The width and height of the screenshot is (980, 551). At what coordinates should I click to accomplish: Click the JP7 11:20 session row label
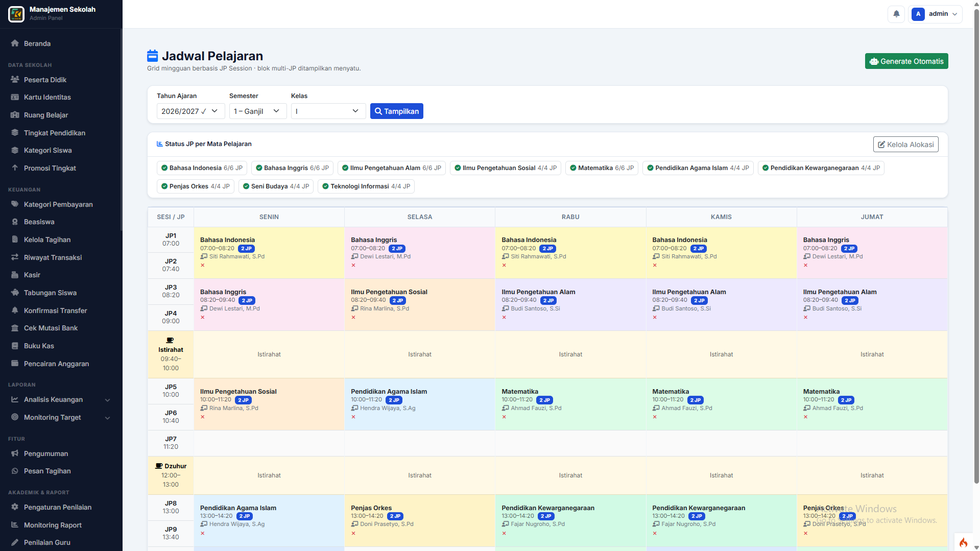click(171, 443)
